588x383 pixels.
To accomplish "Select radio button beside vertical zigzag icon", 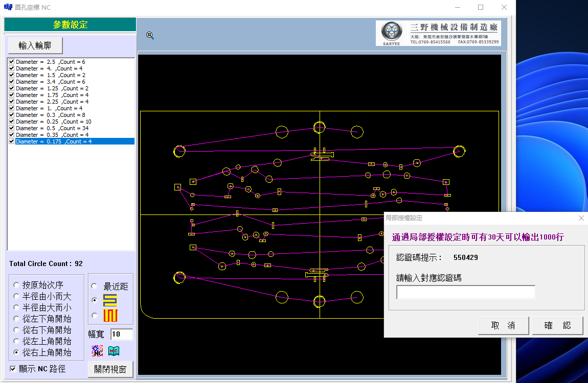I will (x=94, y=315).
